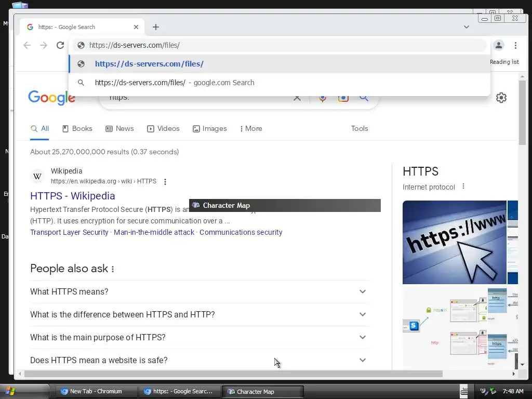Screen dimensions: 532x399
Task: Go back with the browser back arrow
Action: (27, 45)
